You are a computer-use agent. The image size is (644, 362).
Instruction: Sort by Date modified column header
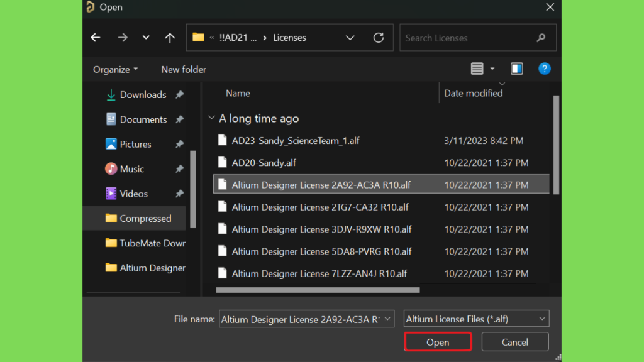click(473, 93)
